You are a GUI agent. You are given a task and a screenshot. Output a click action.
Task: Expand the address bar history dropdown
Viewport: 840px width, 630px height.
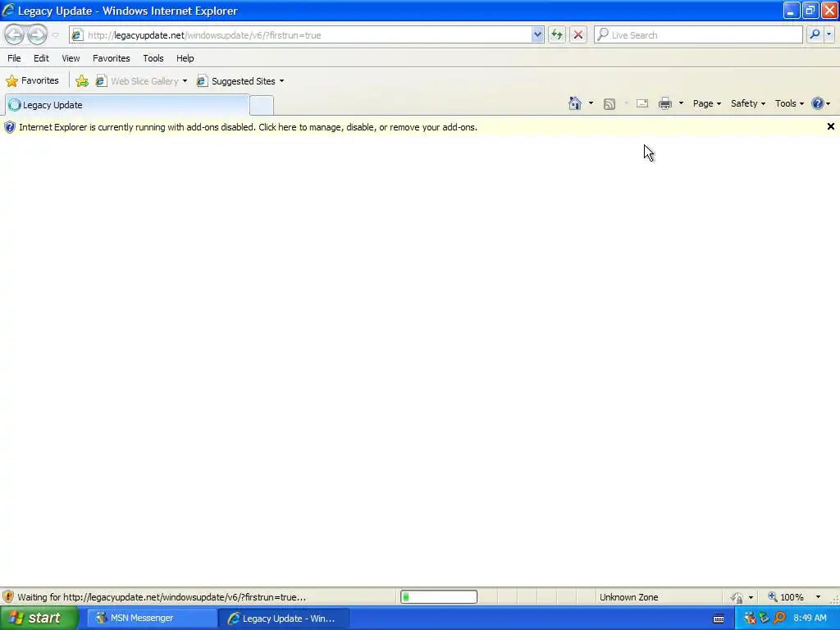(537, 34)
